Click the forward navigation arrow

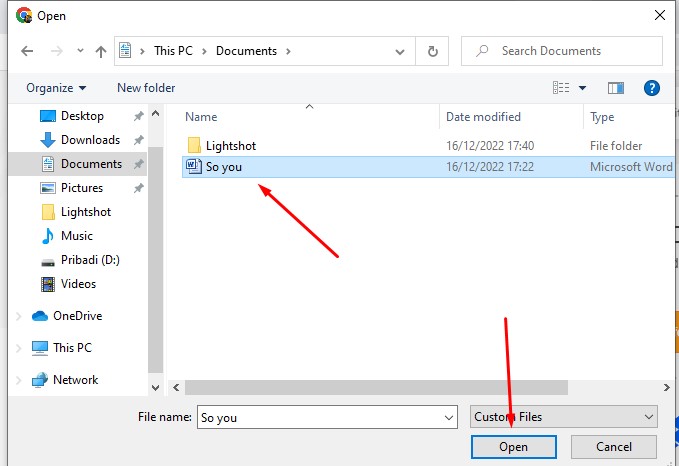[56, 51]
